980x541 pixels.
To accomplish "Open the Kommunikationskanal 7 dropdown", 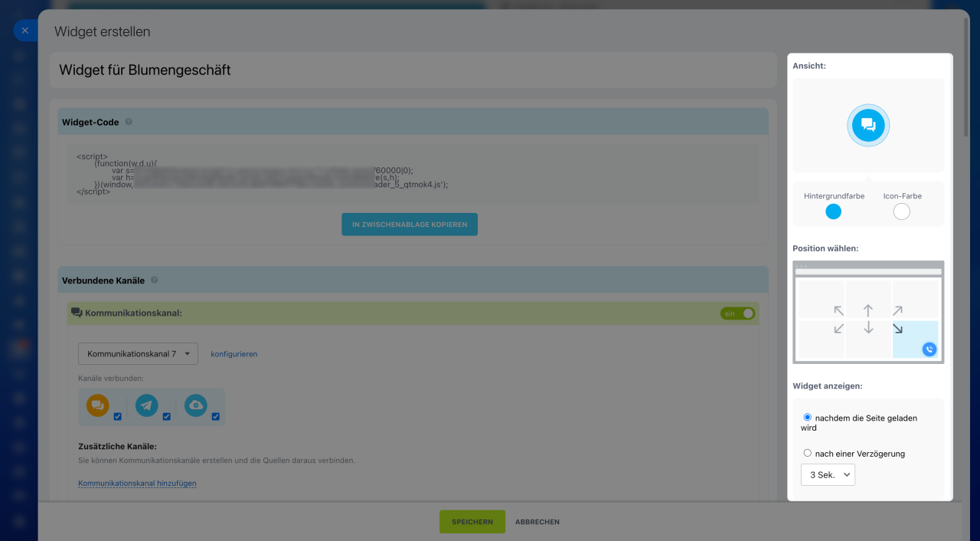I will pos(138,354).
